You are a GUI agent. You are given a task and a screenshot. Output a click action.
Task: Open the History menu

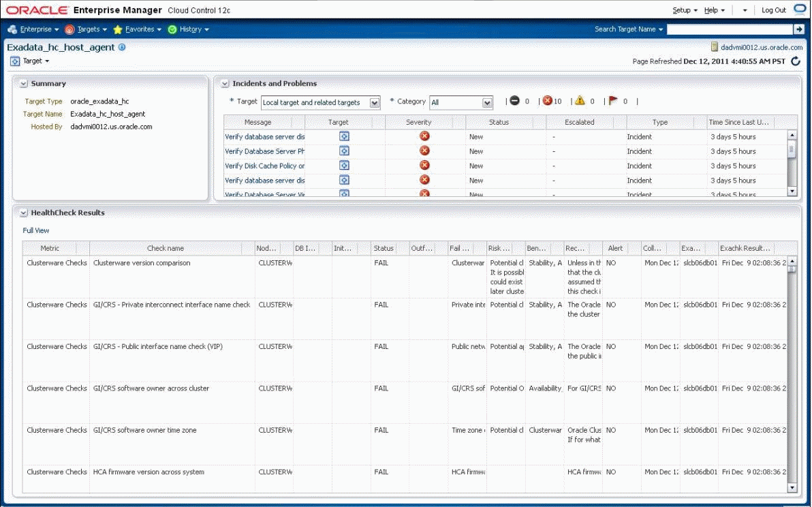pyautogui.click(x=189, y=29)
